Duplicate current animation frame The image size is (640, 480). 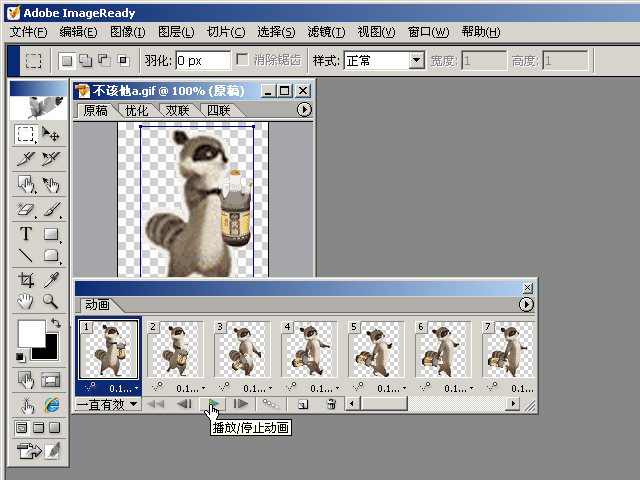tap(303, 404)
